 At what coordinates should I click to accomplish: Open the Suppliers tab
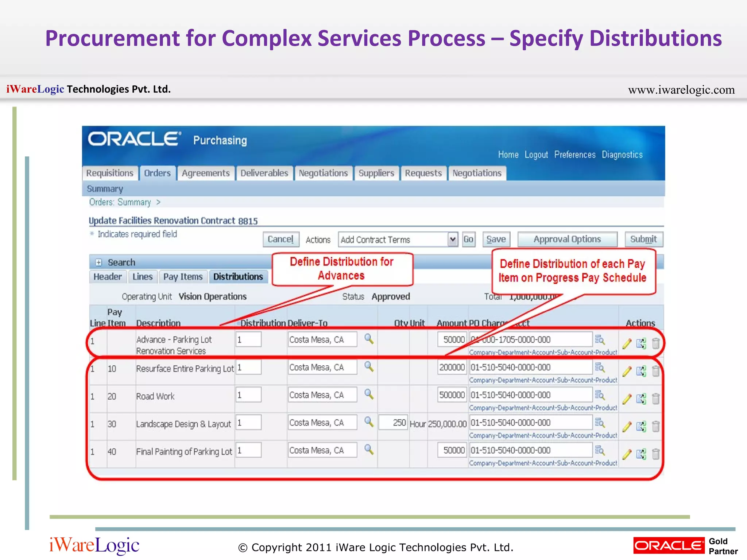(376, 173)
